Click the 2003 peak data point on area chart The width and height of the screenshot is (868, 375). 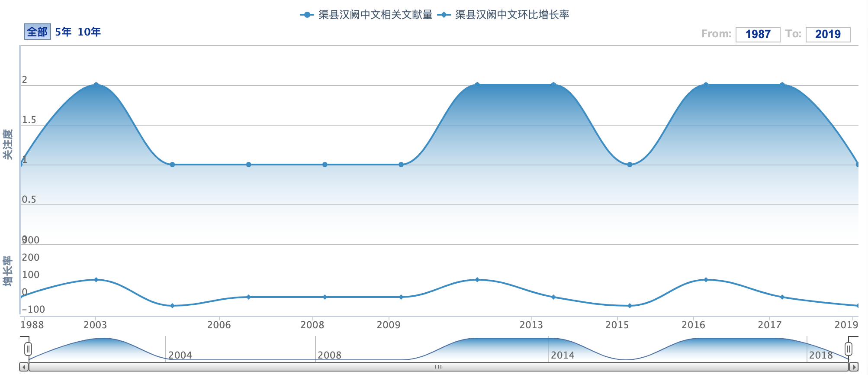(96, 85)
